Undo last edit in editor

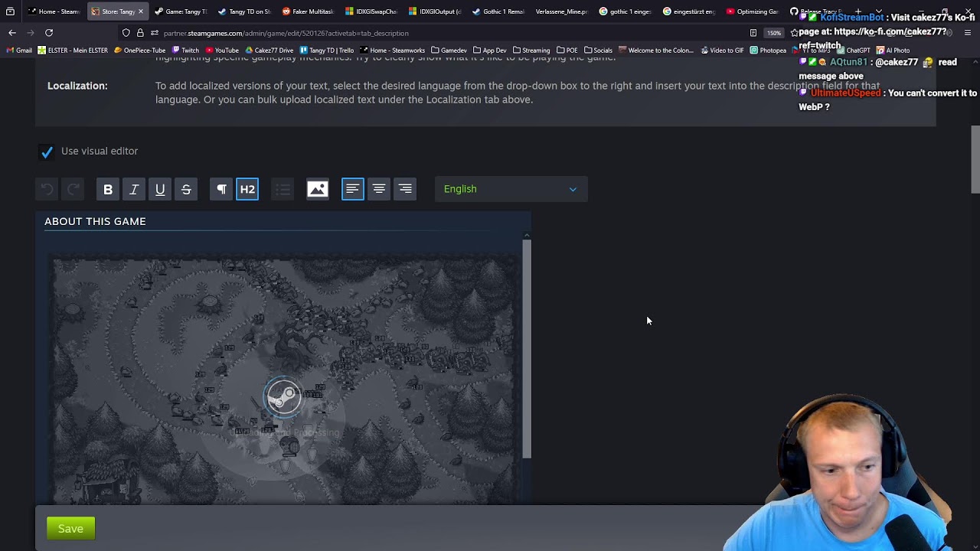click(47, 189)
